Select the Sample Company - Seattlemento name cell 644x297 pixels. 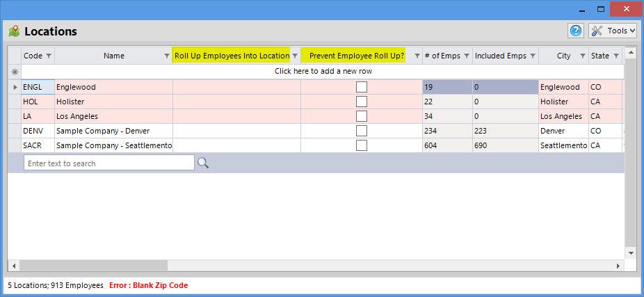[x=113, y=145]
